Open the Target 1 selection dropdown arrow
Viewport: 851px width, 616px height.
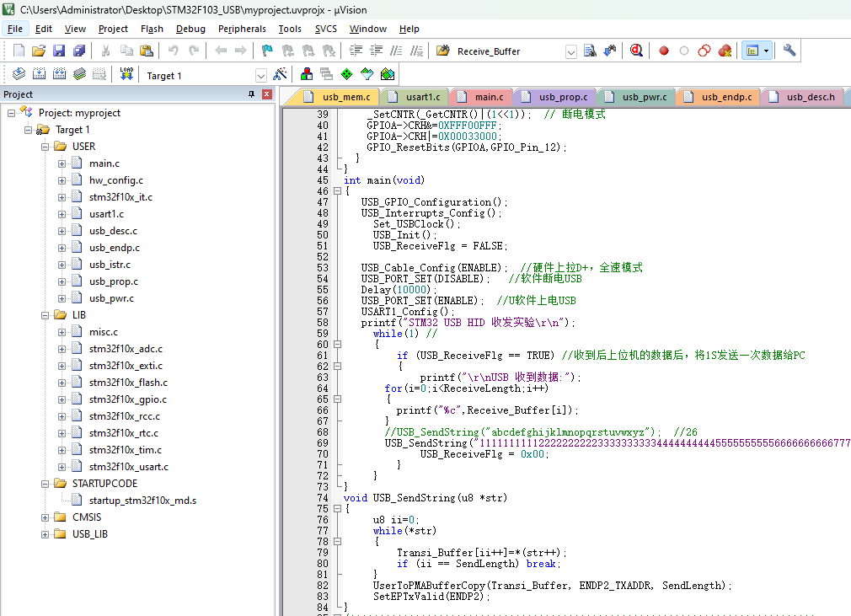coord(261,76)
